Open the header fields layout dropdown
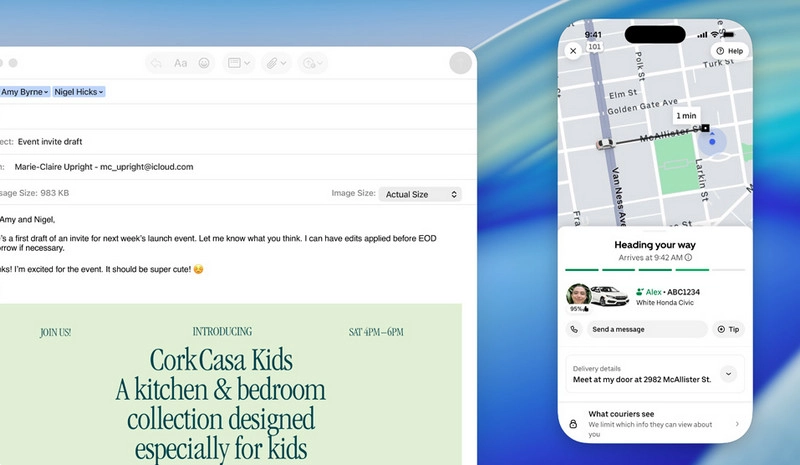 pyautogui.click(x=239, y=63)
